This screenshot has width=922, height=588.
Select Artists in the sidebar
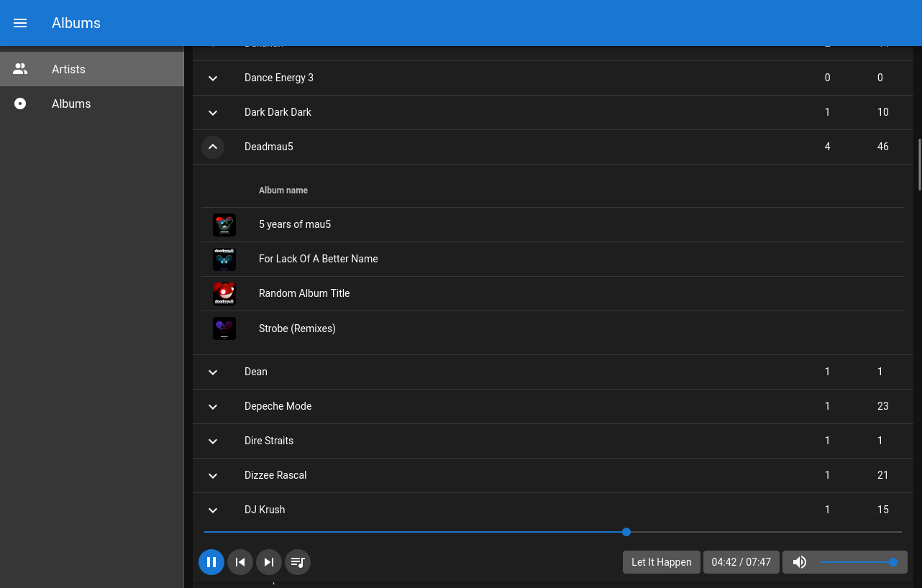click(x=92, y=69)
